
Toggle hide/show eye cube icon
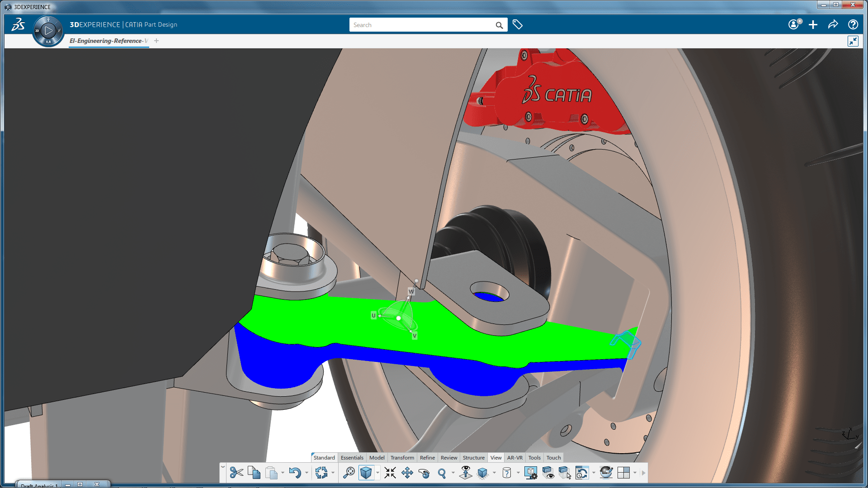coord(548,473)
